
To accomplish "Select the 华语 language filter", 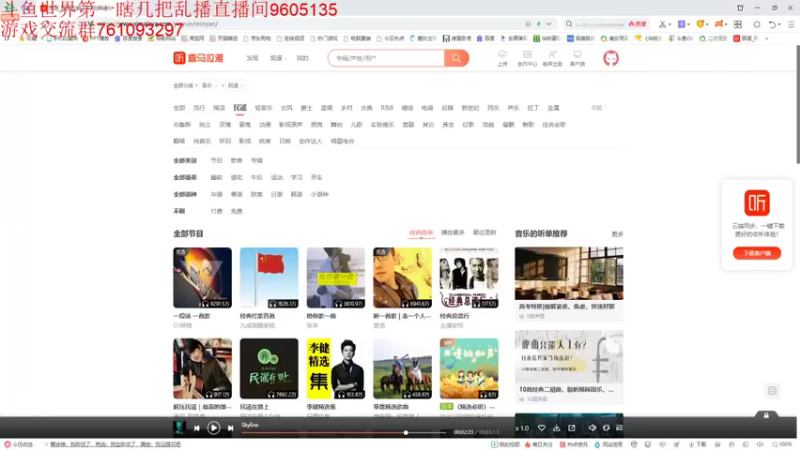I will (216, 194).
